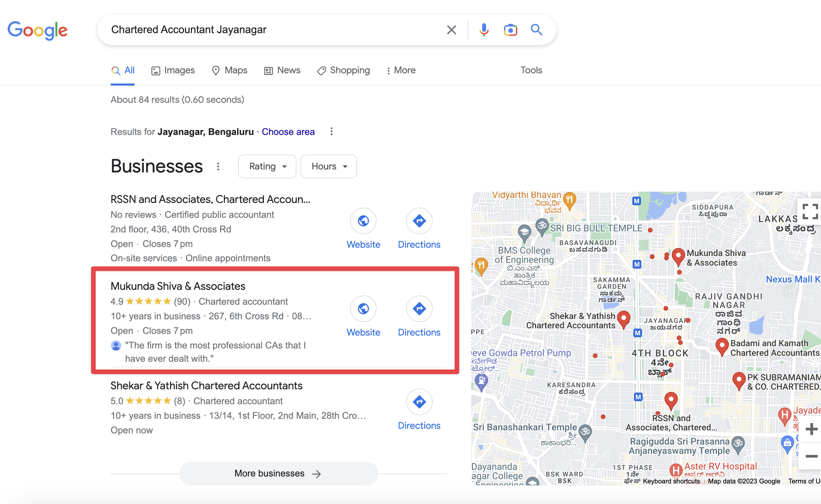Image resolution: width=821 pixels, height=504 pixels.
Task: Switch to the Maps tab
Action: coord(230,70)
